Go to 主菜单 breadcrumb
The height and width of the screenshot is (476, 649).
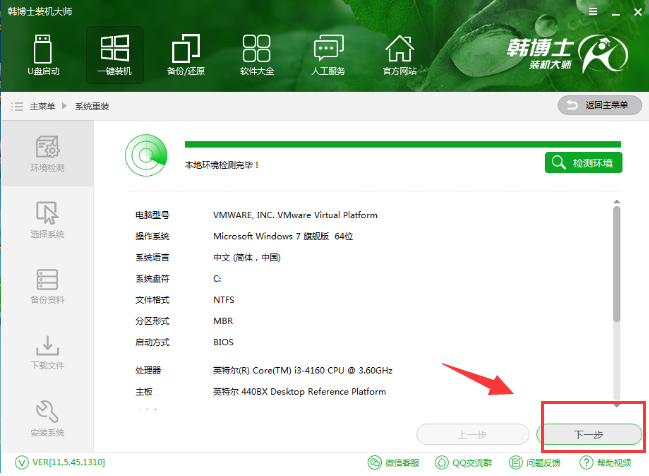[42, 106]
